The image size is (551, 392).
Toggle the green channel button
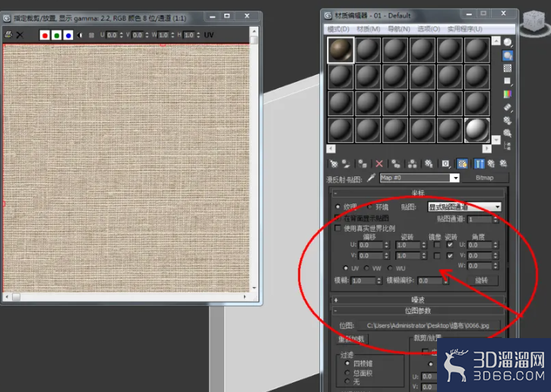(56, 35)
